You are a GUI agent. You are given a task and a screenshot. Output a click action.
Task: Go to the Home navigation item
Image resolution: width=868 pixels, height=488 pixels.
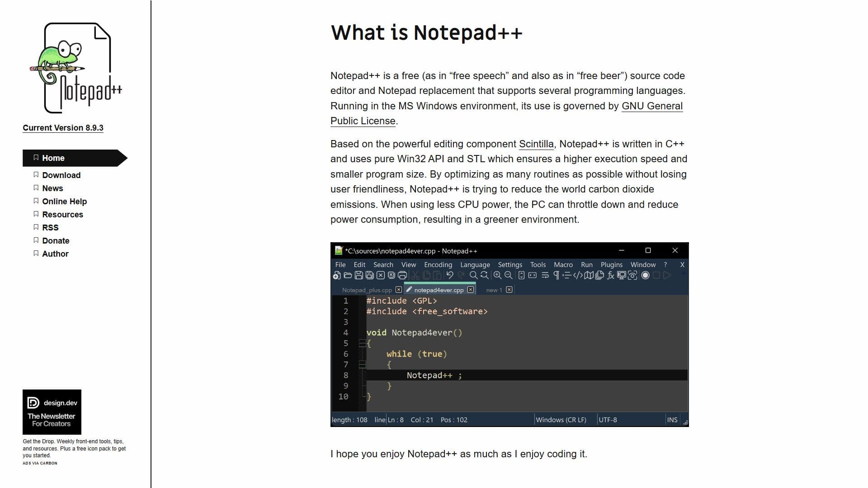pyautogui.click(x=75, y=158)
